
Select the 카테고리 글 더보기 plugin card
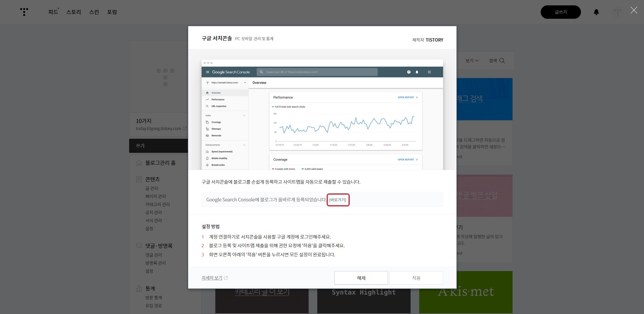(262, 301)
